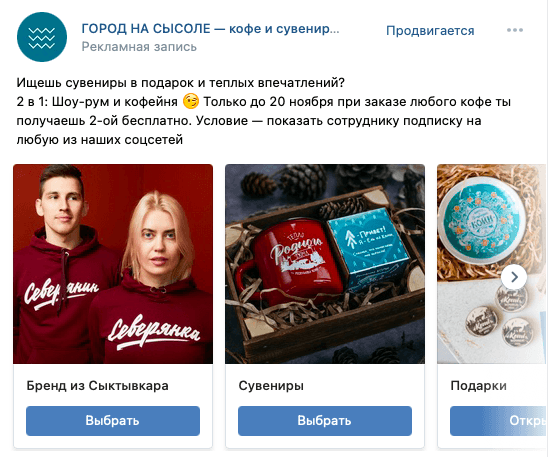
Task: Click Выбрать under Бренд из Сыктывкара
Action: point(113,421)
